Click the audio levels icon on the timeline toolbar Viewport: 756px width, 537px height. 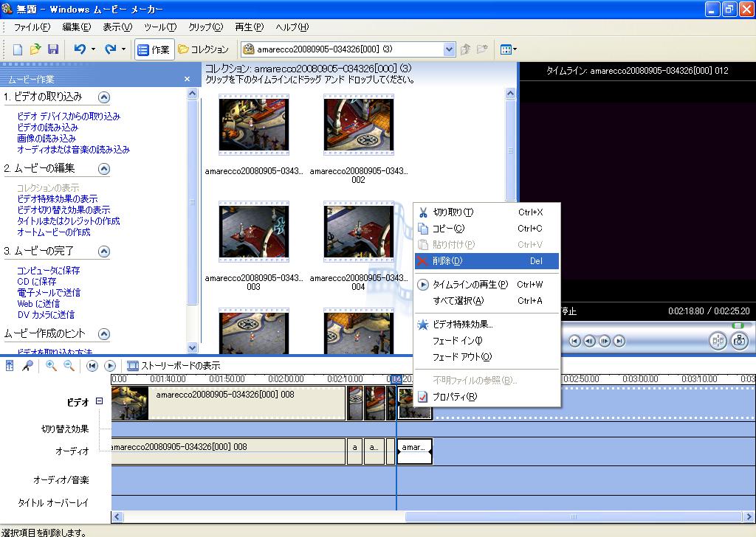tap(10, 366)
